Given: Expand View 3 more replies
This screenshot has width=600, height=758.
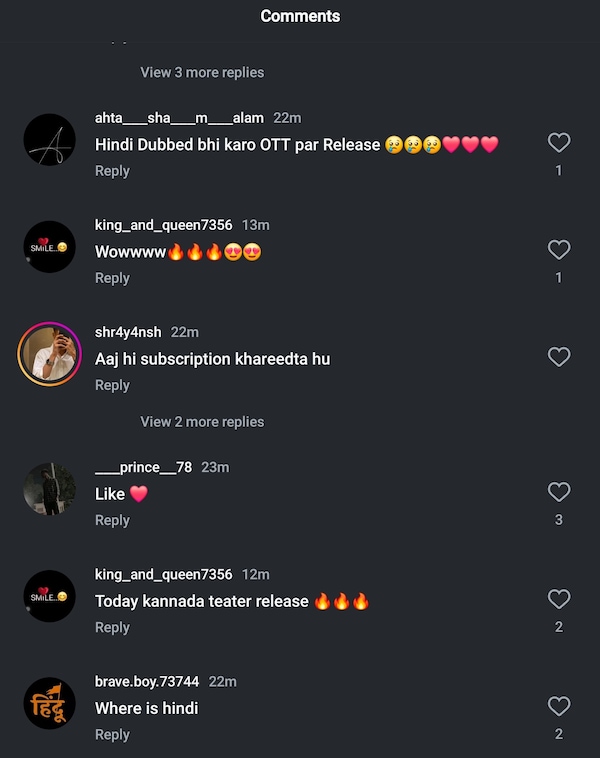Looking at the screenshot, I should coord(202,72).
